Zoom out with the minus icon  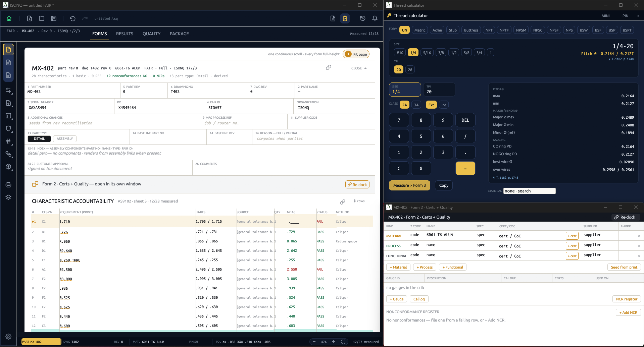(314, 342)
